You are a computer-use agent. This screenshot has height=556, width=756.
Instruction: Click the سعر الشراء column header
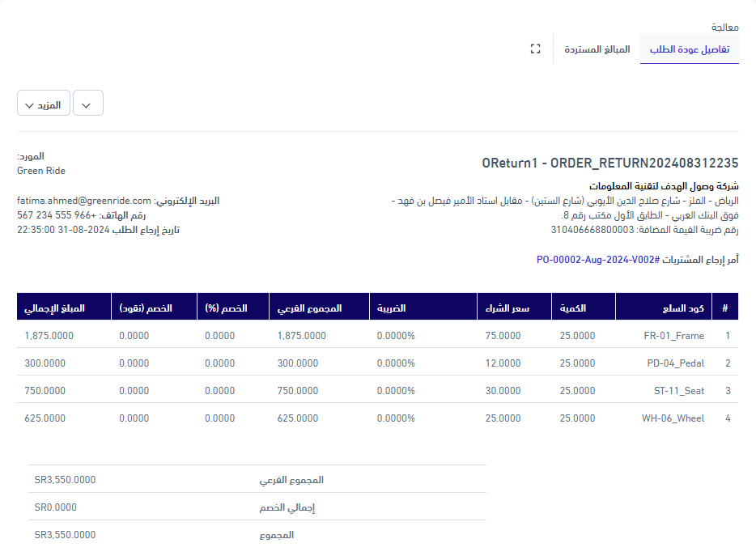507,308
